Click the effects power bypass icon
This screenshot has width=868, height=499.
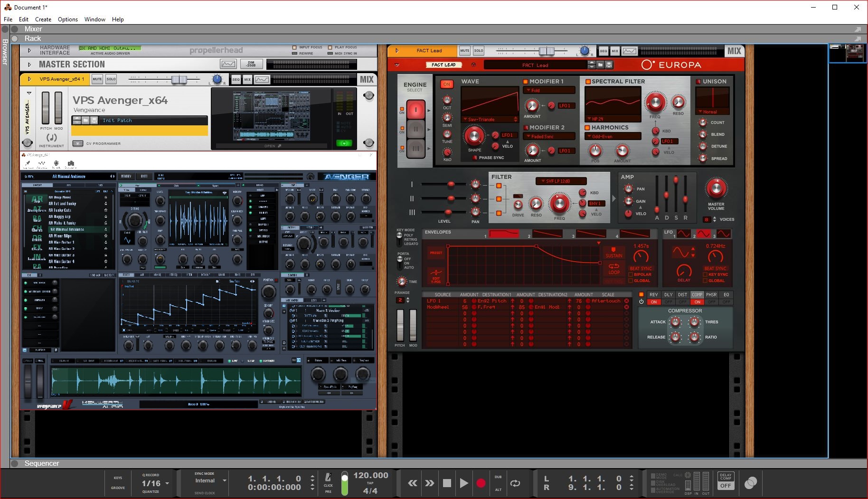coord(641,301)
